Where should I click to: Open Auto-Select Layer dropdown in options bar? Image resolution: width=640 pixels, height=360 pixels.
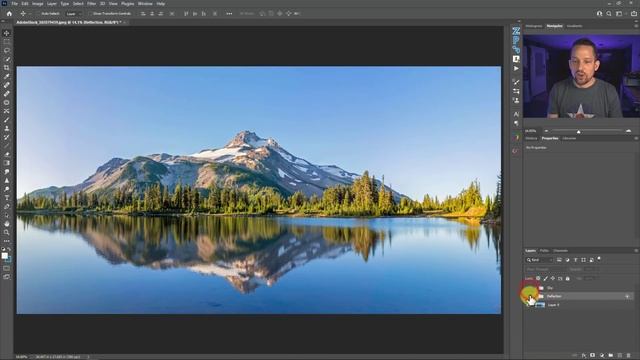coord(73,13)
